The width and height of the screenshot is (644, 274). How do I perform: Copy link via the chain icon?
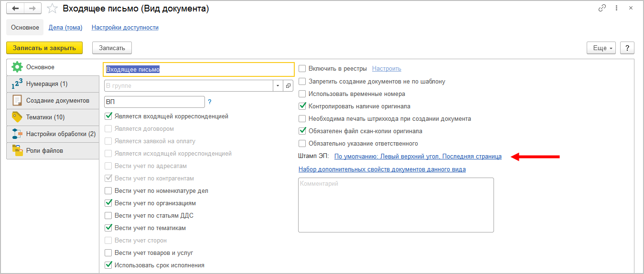pos(602,9)
